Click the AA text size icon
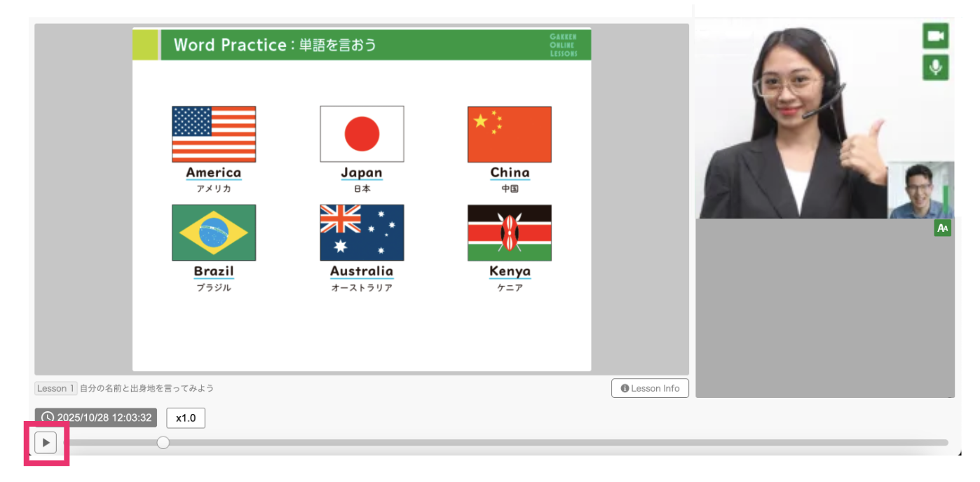 pyautogui.click(x=942, y=228)
